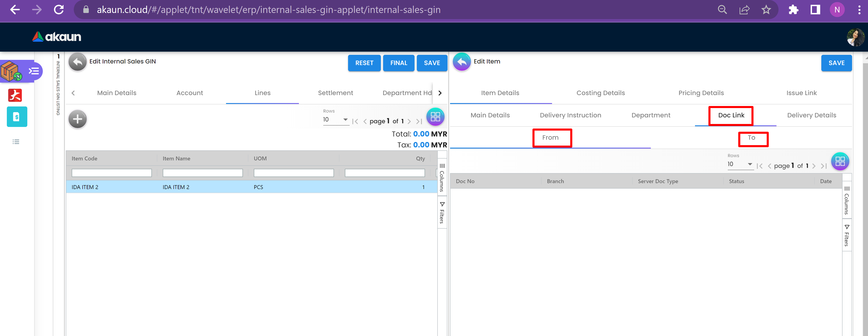This screenshot has width=868, height=336.
Task: Switch to the Costing Details tab
Action: [x=600, y=93]
